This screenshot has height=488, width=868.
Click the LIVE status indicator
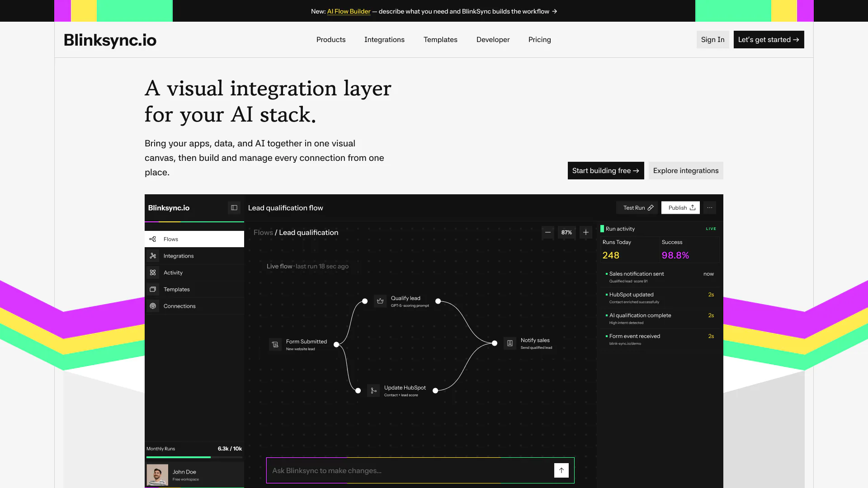tap(711, 229)
